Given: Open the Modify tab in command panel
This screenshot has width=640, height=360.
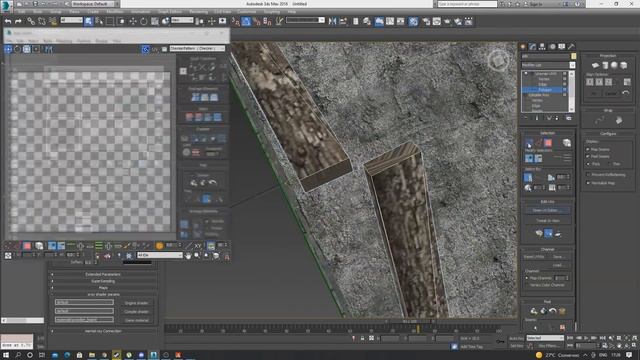Looking at the screenshot, I should click(x=532, y=47).
